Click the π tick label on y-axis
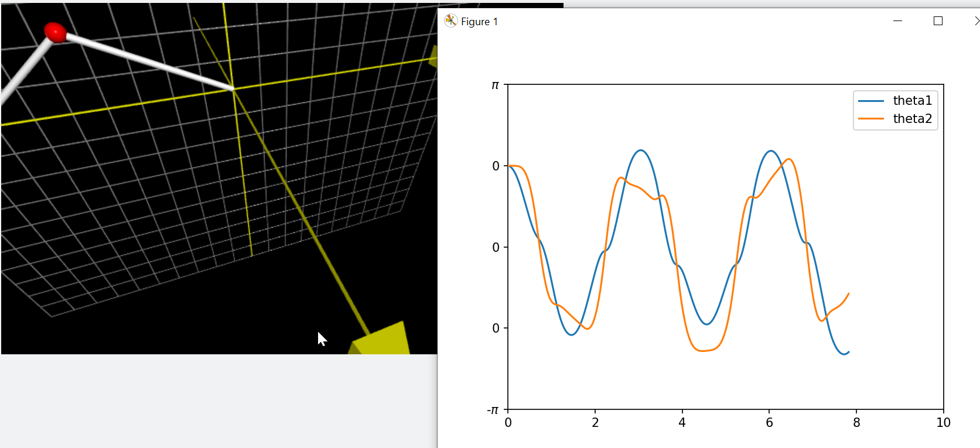 coord(495,86)
